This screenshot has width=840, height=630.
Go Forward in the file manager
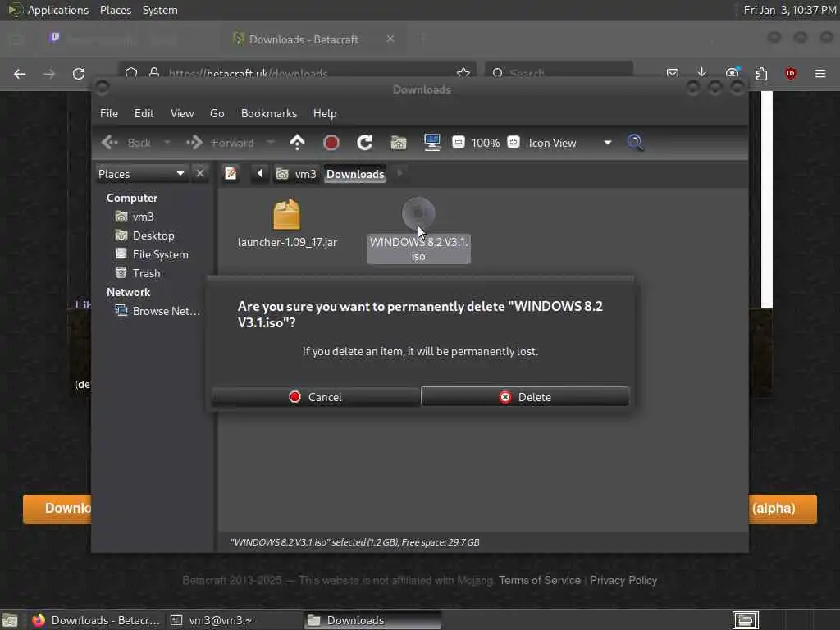pyautogui.click(x=220, y=143)
